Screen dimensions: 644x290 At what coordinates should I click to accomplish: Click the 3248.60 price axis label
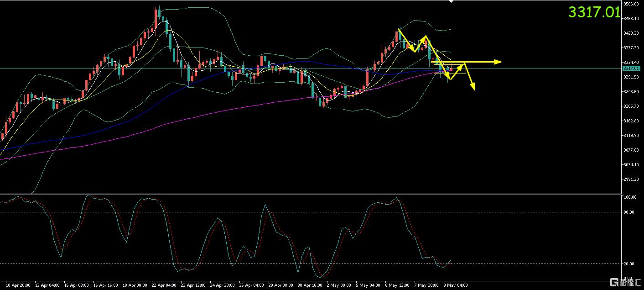pyautogui.click(x=632, y=91)
